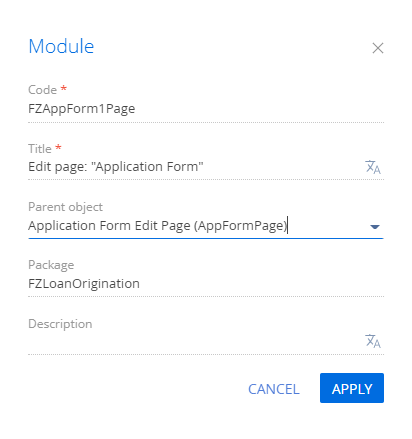Cancel the module changes
The height and width of the screenshot is (439, 412).
(x=274, y=389)
